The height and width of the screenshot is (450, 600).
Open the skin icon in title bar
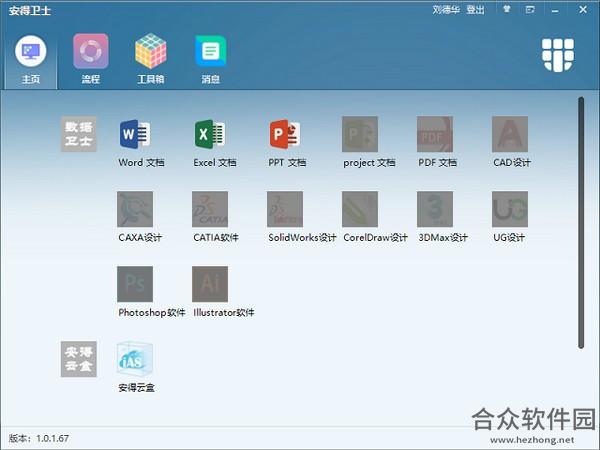(x=507, y=9)
